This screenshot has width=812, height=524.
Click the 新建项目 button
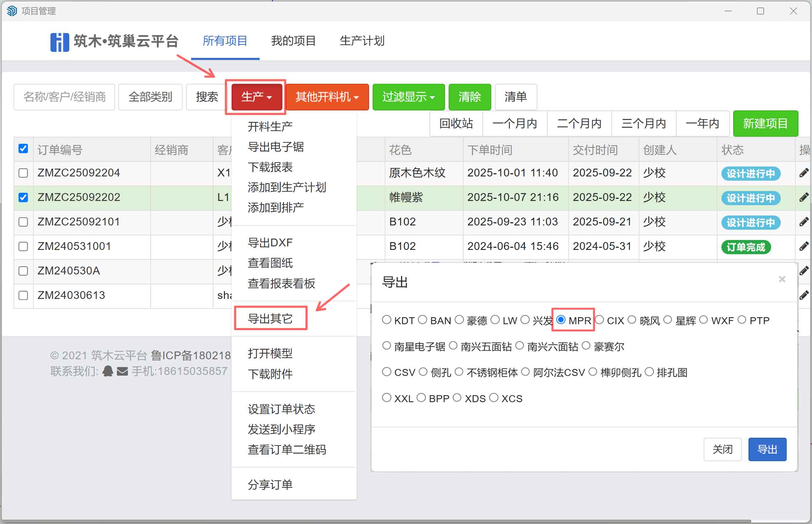pos(765,124)
